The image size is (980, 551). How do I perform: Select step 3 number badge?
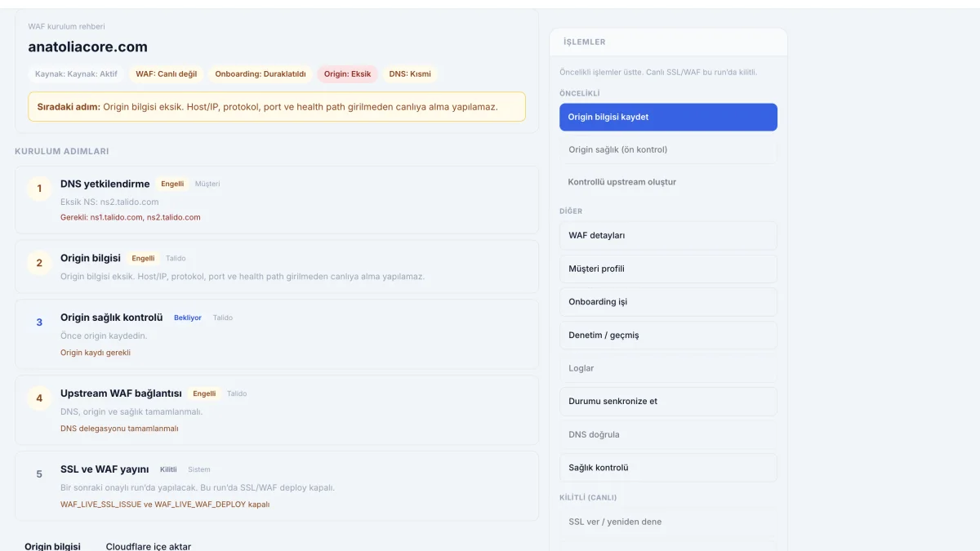pos(39,322)
